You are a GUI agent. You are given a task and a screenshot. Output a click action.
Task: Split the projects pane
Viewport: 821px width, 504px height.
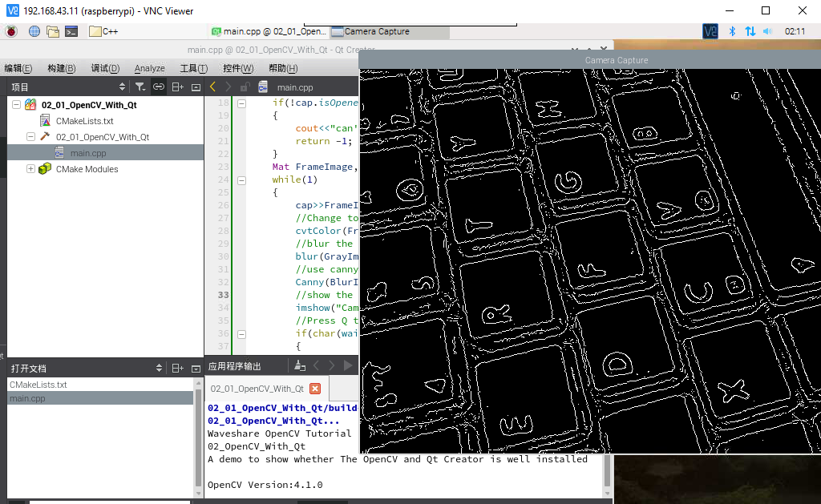pos(177,87)
